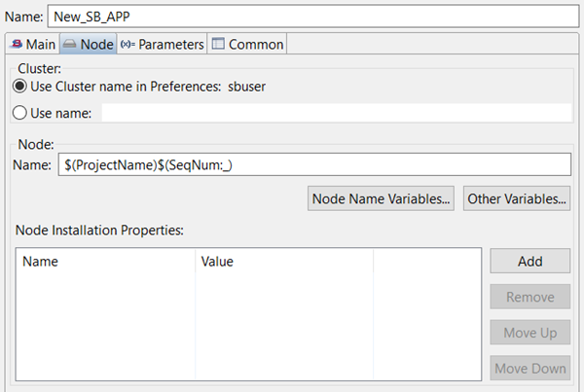Click the Node tab's icon

coord(69,45)
